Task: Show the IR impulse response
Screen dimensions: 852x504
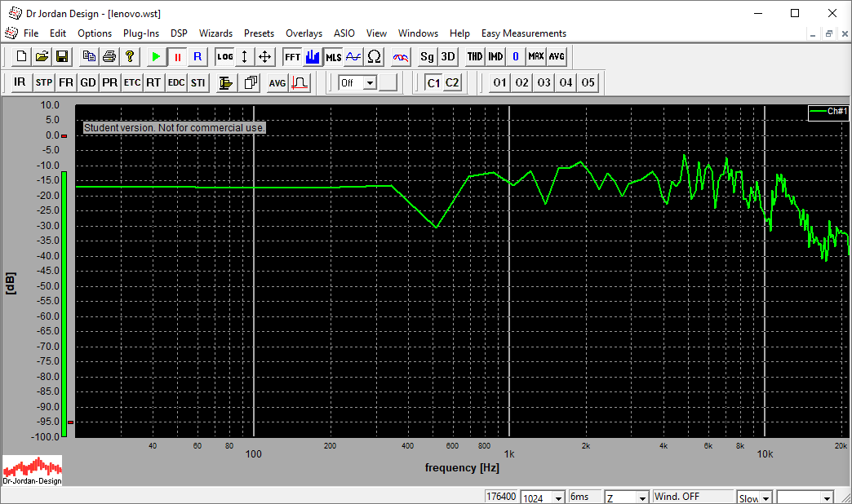Action: pyautogui.click(x=20, y=82)
